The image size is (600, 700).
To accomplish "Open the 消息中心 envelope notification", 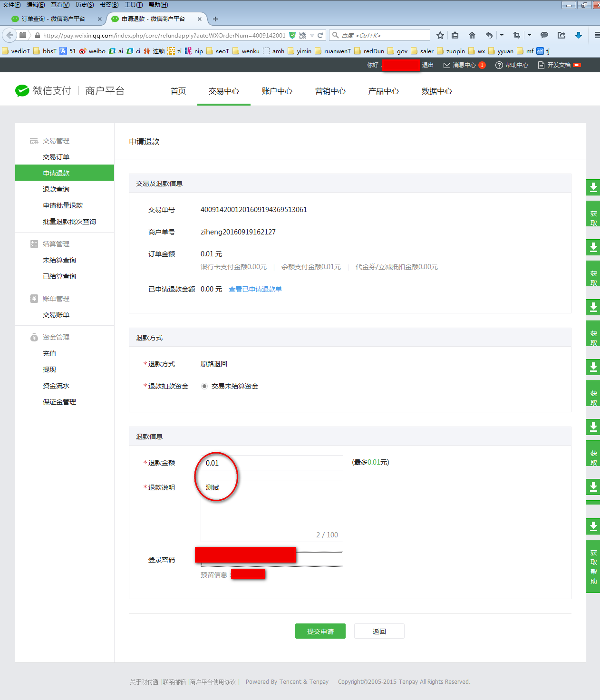I will (464, 65).
